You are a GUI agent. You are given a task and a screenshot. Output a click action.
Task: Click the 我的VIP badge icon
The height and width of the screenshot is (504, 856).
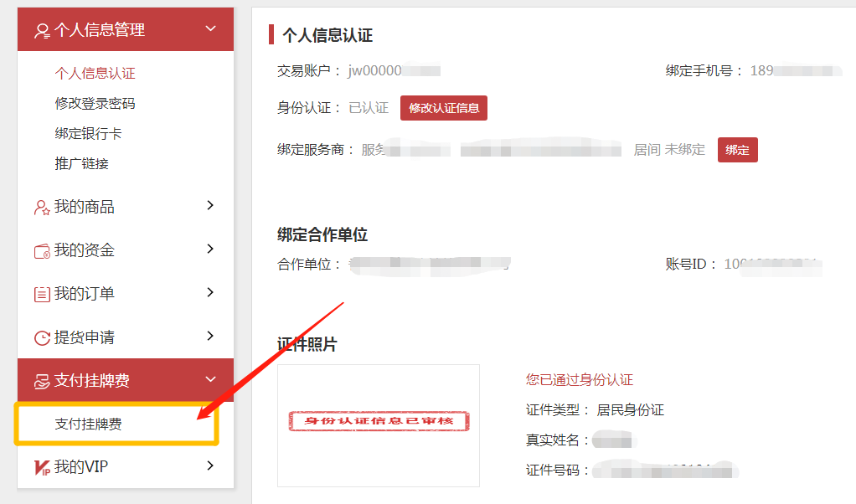(x=42, y=467)
